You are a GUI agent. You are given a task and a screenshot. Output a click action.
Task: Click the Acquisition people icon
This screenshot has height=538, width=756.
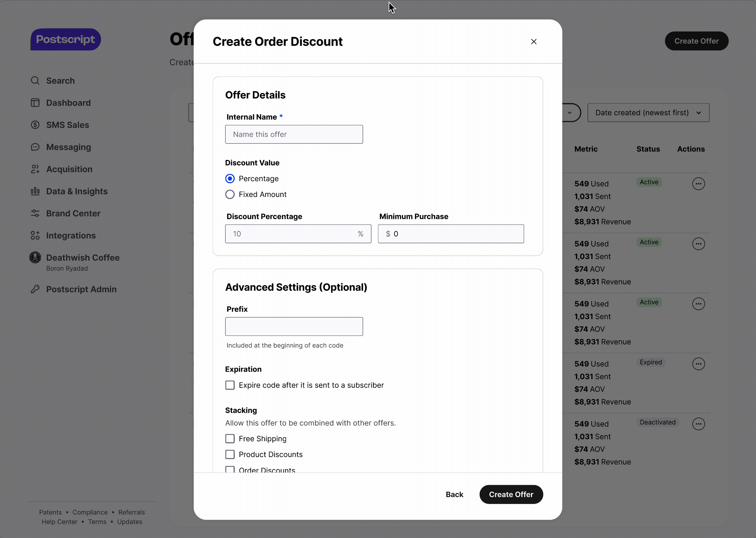pyautogui.click(x=35, y=169)
